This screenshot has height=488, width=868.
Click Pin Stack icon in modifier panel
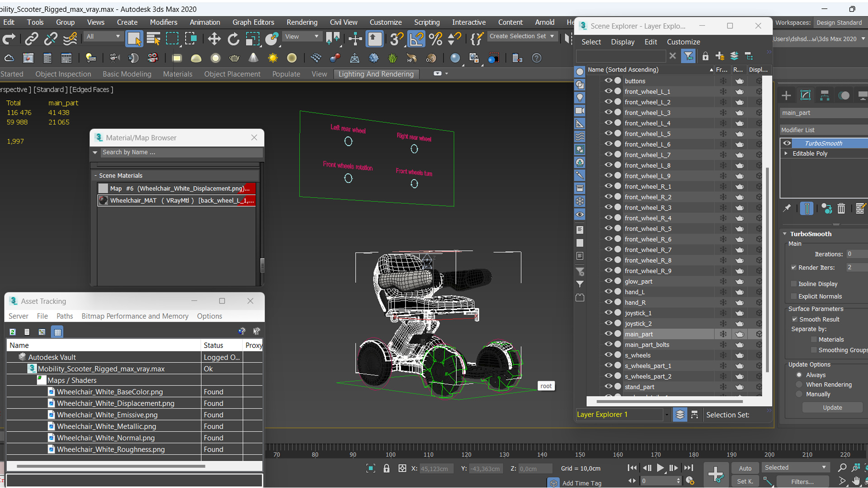click(x=787, y=208)
